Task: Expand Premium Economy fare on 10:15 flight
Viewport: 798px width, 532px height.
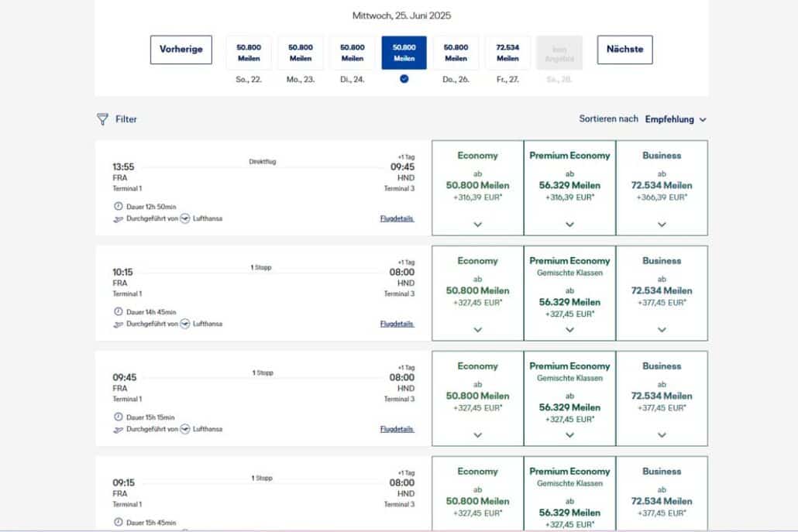Action: (x=569, y=330)
